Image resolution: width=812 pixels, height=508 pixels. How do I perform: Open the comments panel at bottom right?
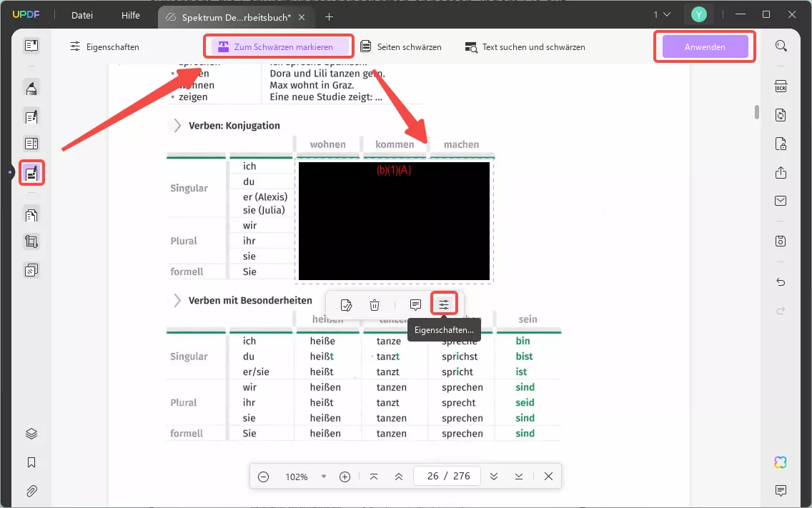point(781,490)
